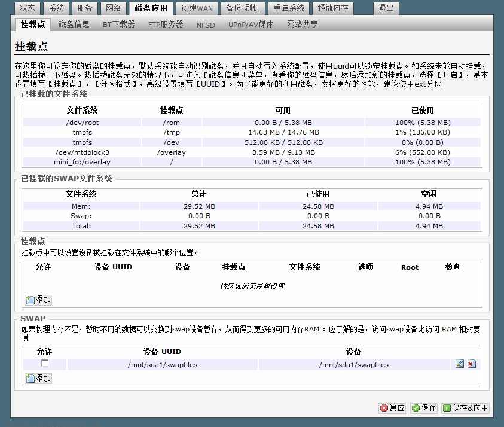Click the 该区域尚无任何设置 empty notice

252,286
